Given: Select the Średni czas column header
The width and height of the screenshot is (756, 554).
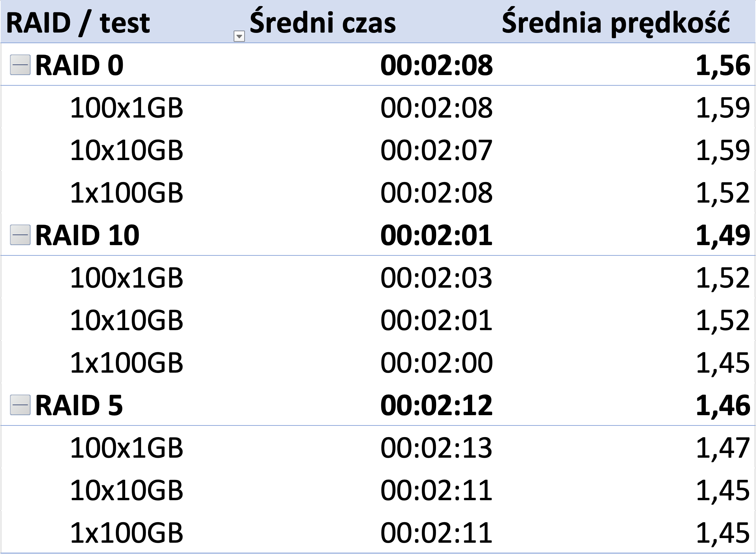Looking at the screenshot, I should pos(323,23).
